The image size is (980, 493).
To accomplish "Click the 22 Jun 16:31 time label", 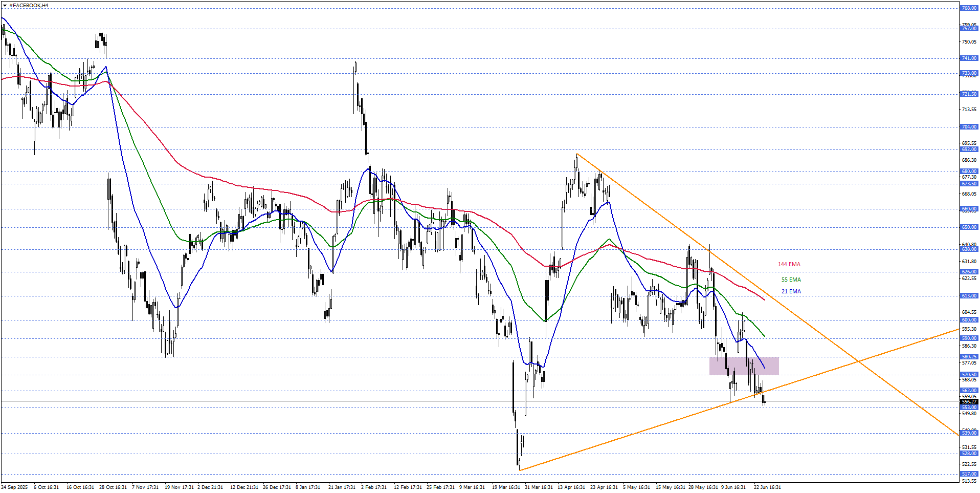I will [x=767, y=487].
